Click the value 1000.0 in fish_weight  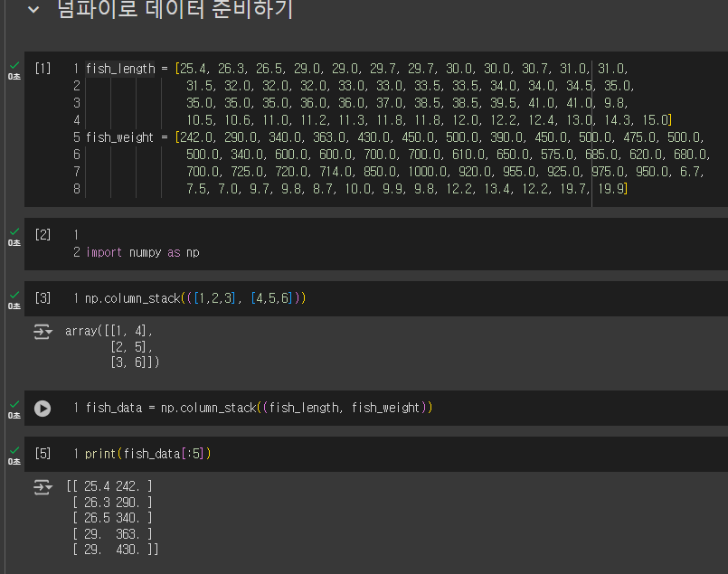click(427, 172)
